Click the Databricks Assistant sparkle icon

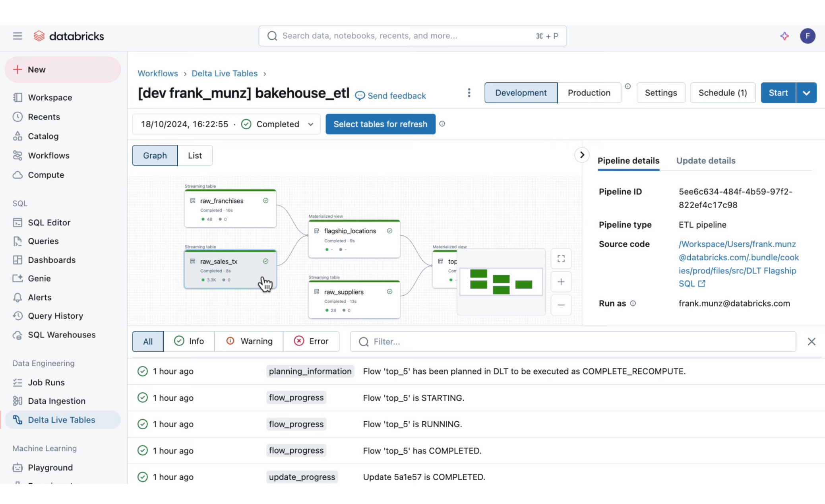784,36
